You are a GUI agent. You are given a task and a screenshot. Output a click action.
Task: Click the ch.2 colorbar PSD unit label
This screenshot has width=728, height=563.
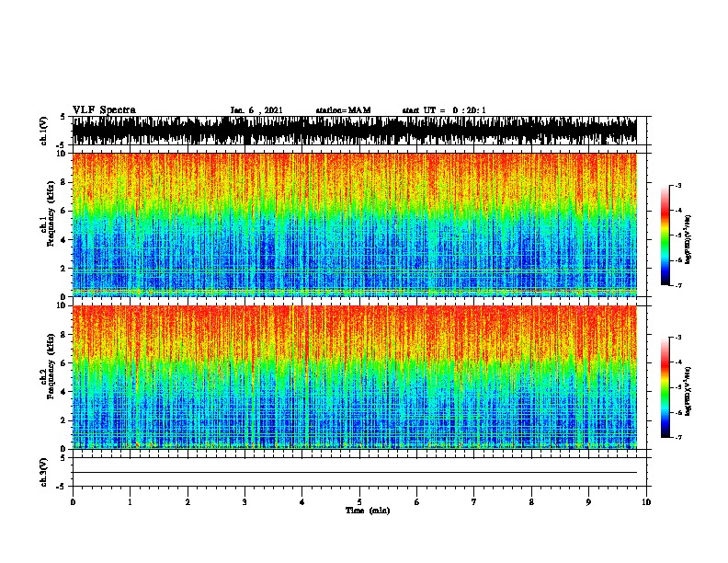point(688,392)
